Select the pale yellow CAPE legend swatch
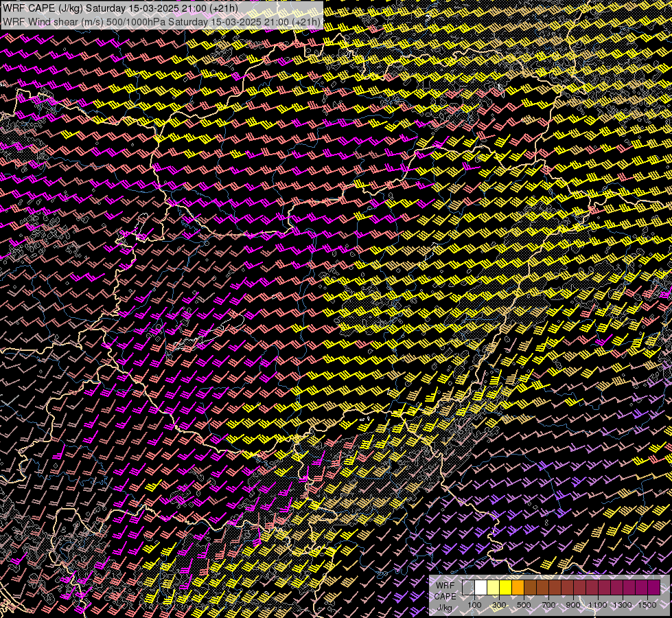Screen dimensions: 672x618 [493, 587]
